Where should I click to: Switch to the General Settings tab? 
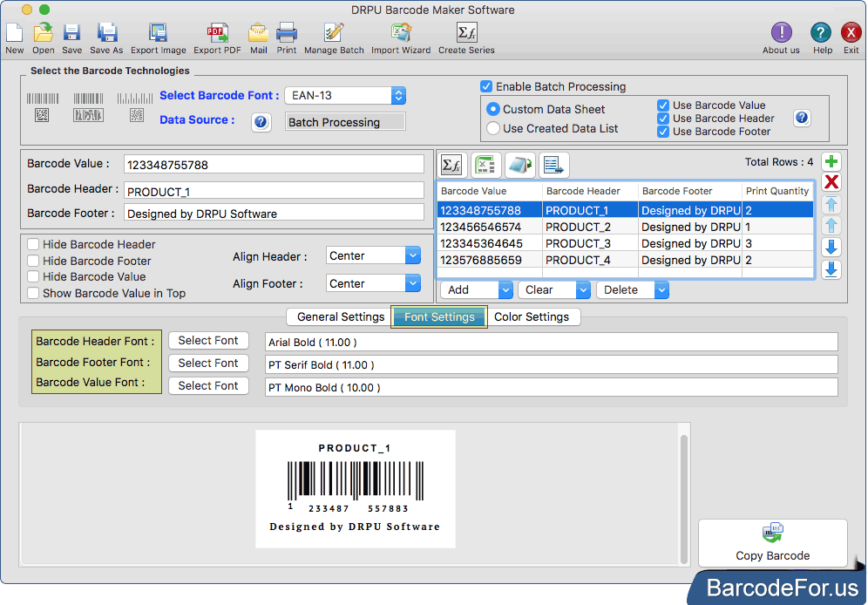point(340,317)
